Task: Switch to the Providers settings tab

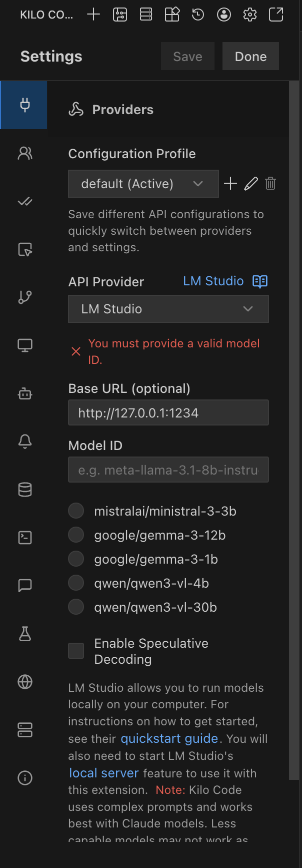Action: click(24, 105)
